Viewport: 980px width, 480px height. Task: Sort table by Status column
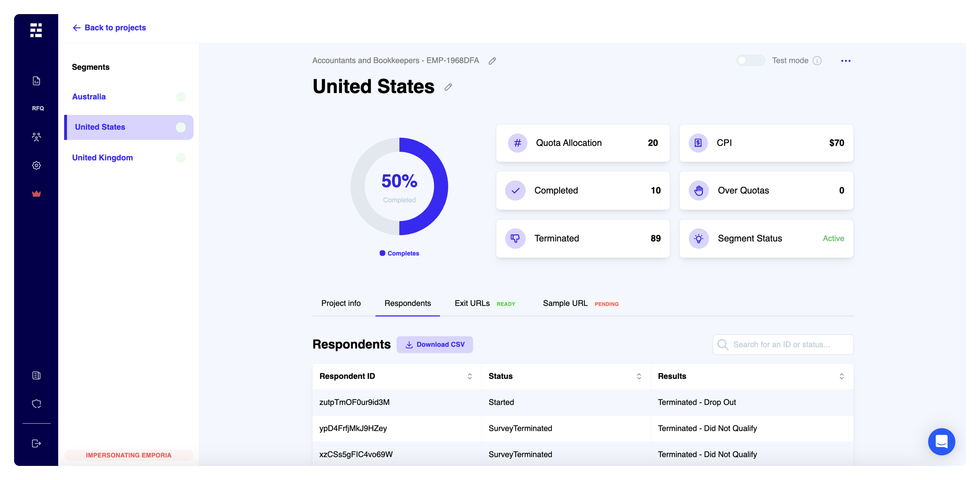pos(639,376)
